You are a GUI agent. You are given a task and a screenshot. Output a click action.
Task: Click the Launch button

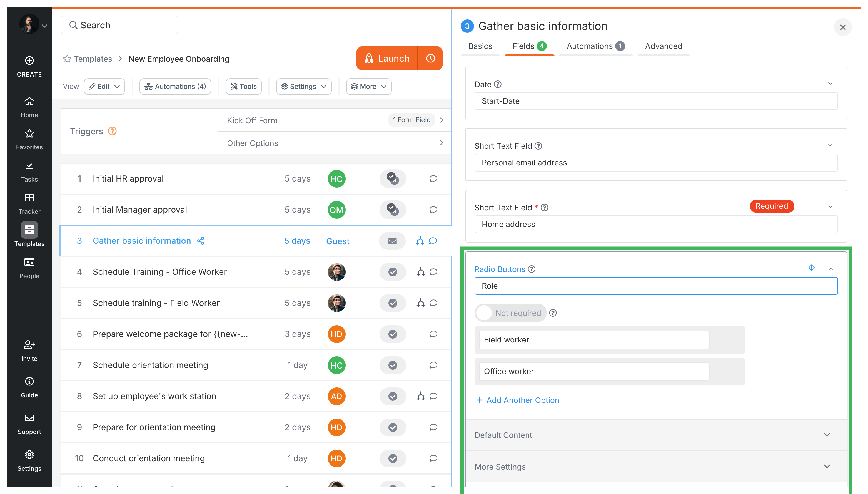coord(387,58)
